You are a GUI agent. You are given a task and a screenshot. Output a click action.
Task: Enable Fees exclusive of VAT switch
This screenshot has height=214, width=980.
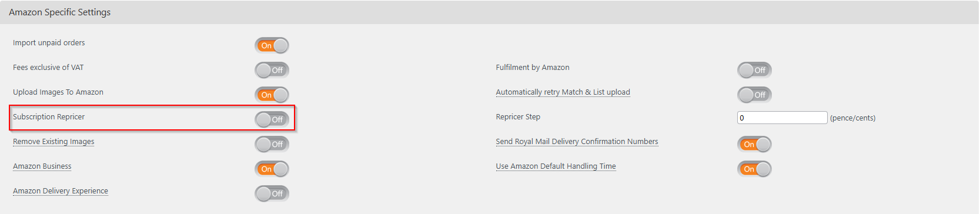[272, 70]
